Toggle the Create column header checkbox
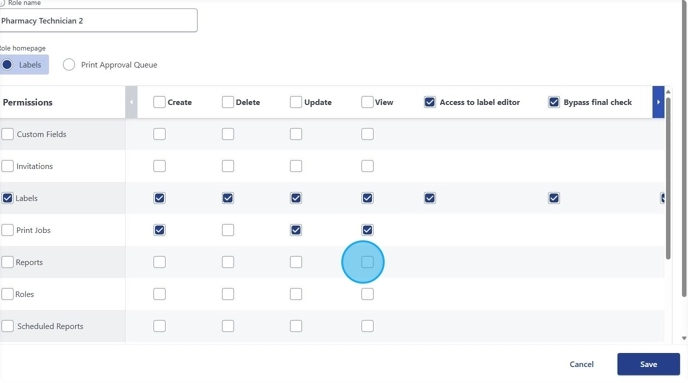 (x=159, y=102)
